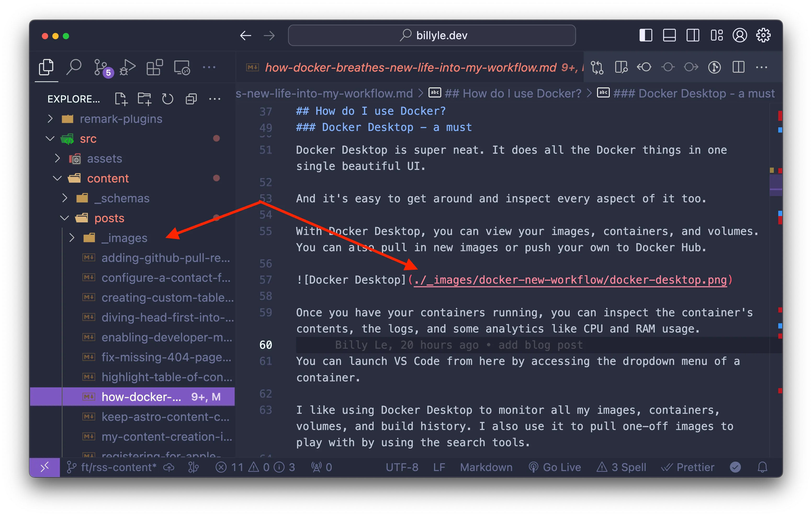Refresh the Explorer file tree
This screenshot has height=516, width=812.
[x=168, y=99]
